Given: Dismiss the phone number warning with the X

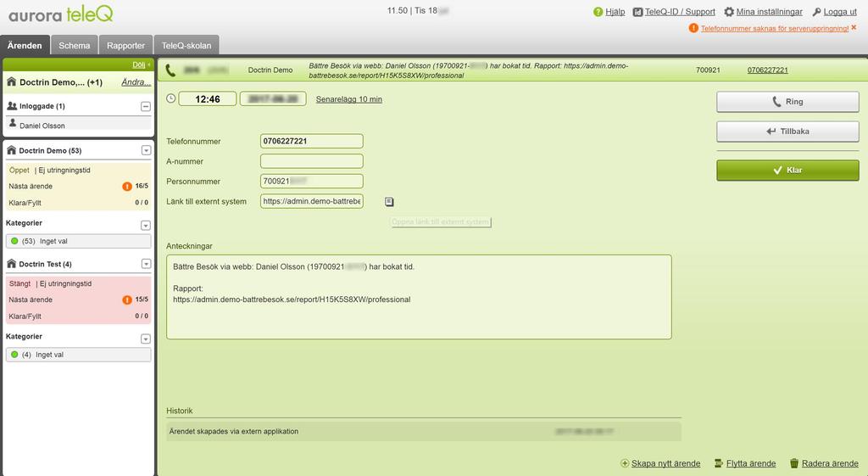Looking at the screenshot, I should pyautogui.click(x=854, y=28).
